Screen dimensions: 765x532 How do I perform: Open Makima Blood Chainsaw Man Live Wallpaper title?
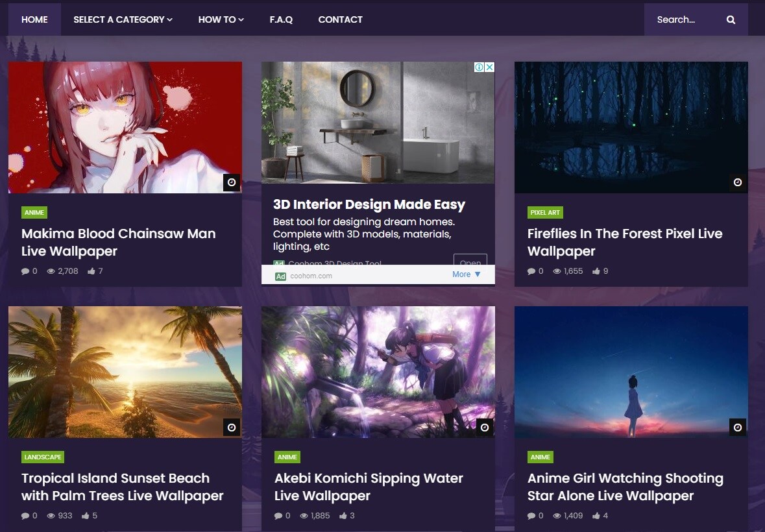click(x=119, y=243)
